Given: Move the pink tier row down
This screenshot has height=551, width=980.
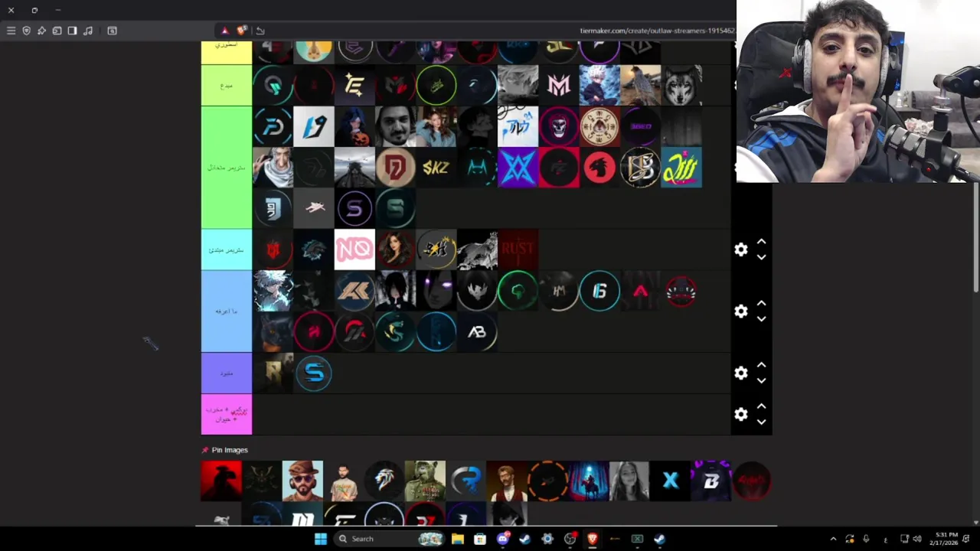Looking at the screenshot, I should point(761,422).
